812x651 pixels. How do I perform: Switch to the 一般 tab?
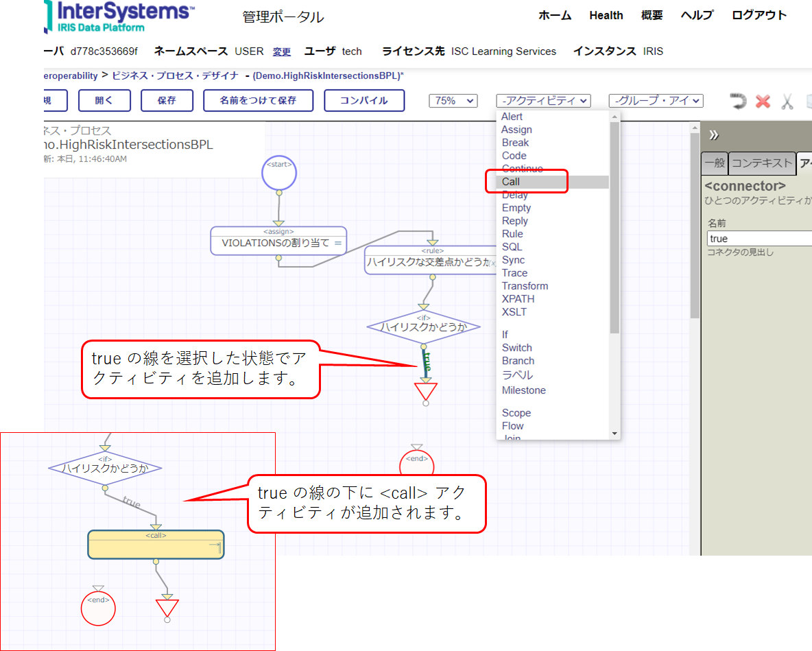click(x=714, y=163)
